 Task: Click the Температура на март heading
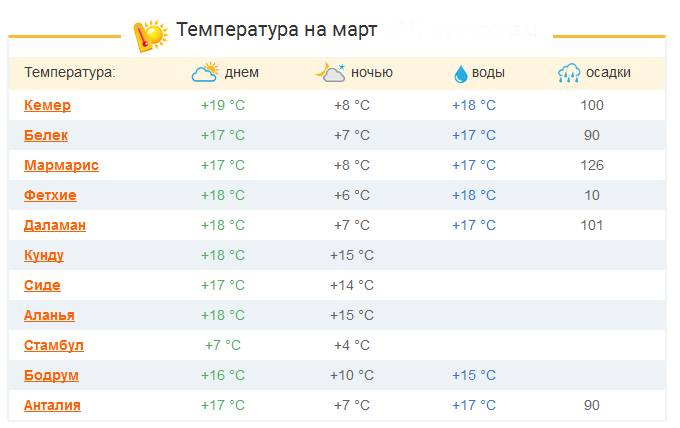pyautogui.click(x=276, y=30)
